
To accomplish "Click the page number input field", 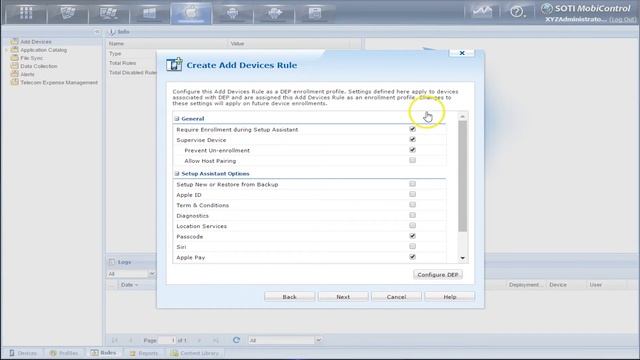I will coord(167,340).
